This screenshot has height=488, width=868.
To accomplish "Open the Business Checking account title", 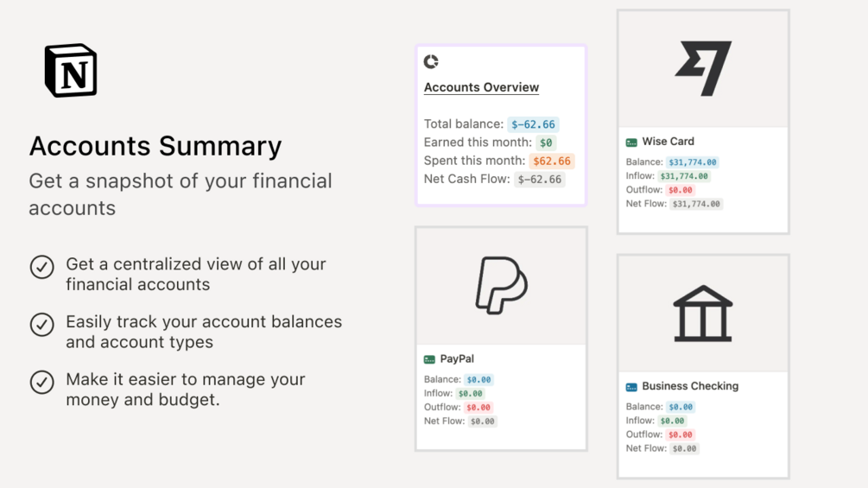I will 690,386.
